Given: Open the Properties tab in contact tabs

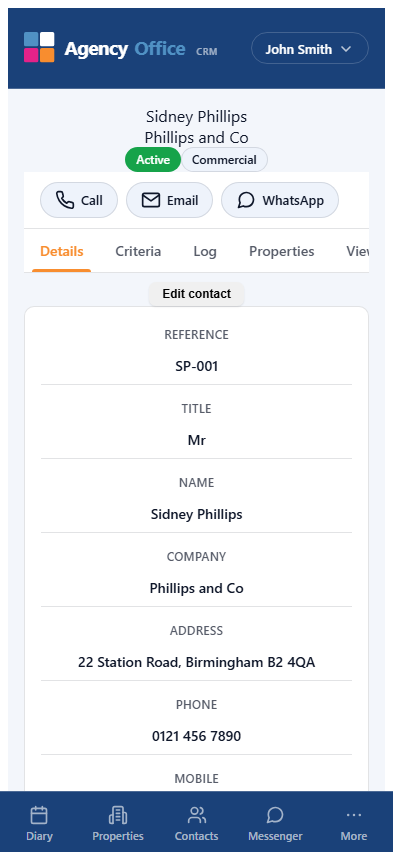Looking at the screenshot, I should (282, 252).
